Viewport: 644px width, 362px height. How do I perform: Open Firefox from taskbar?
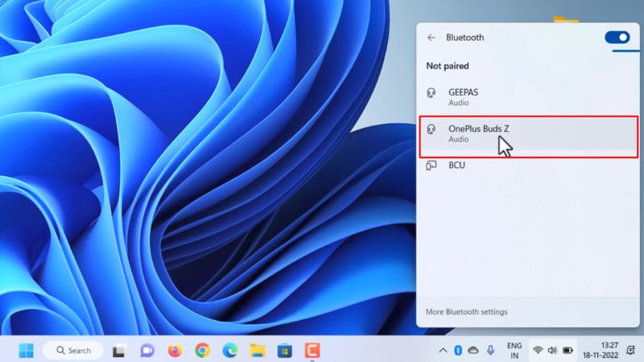coord(175,351)
